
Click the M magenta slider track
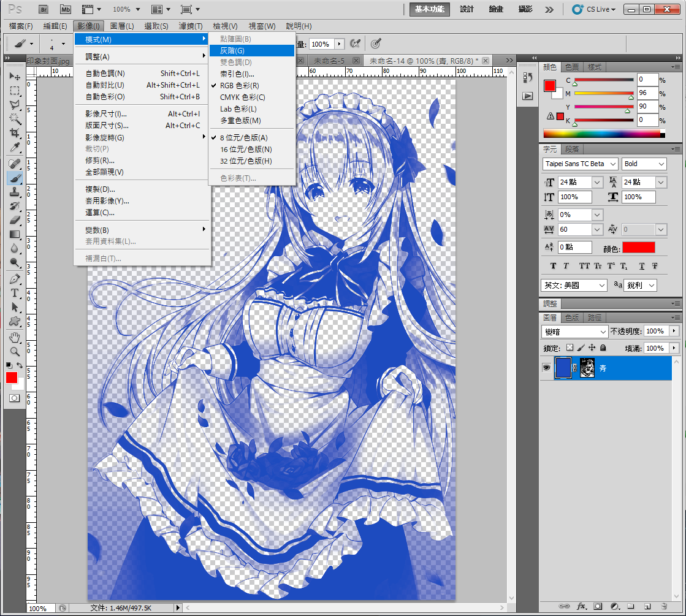point(604,93)
